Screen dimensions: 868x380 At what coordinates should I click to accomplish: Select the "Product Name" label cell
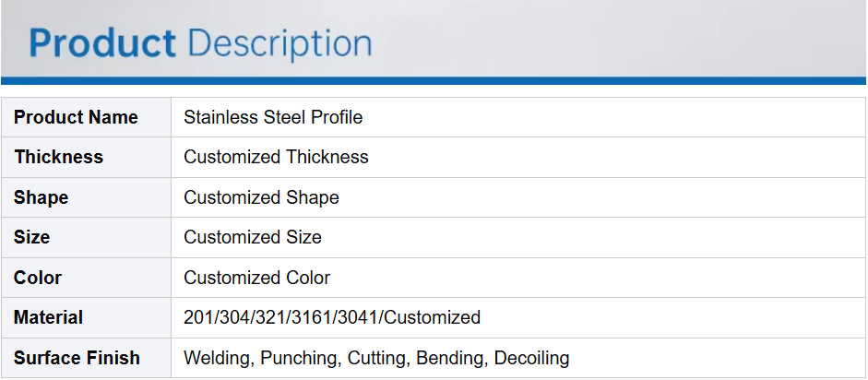click(x=76, y=117)
